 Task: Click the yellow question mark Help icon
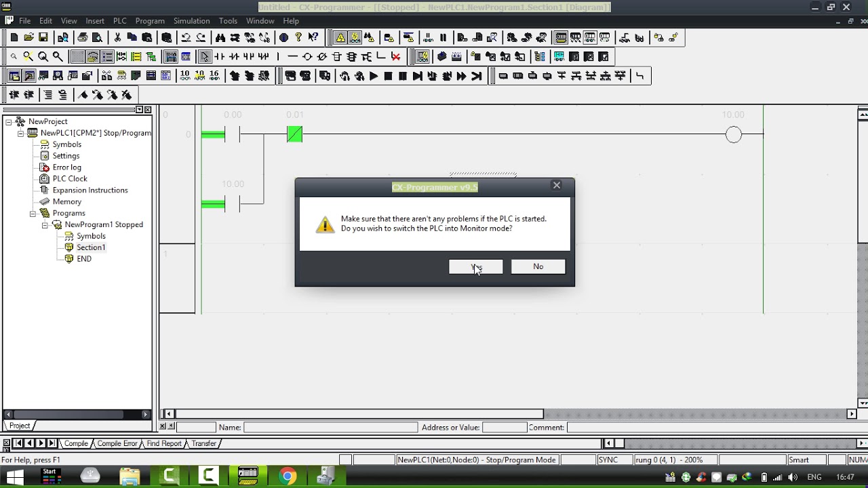(298, 38)
